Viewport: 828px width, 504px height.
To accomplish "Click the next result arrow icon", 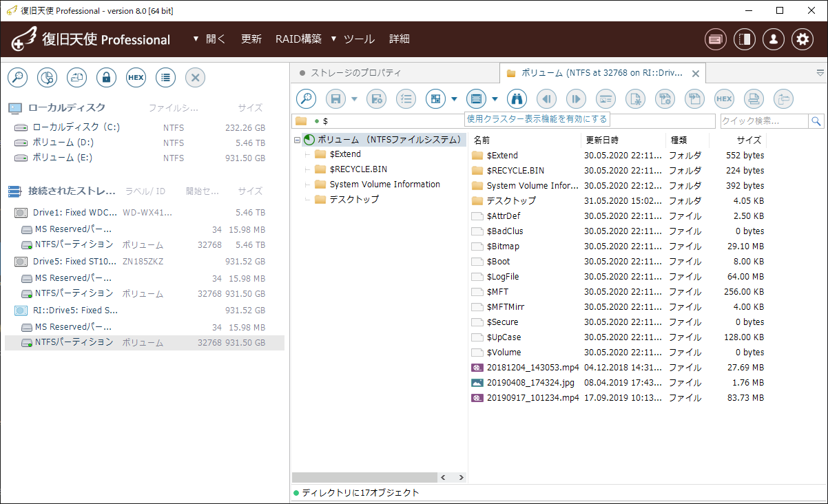I will click(x=576, y=98).
